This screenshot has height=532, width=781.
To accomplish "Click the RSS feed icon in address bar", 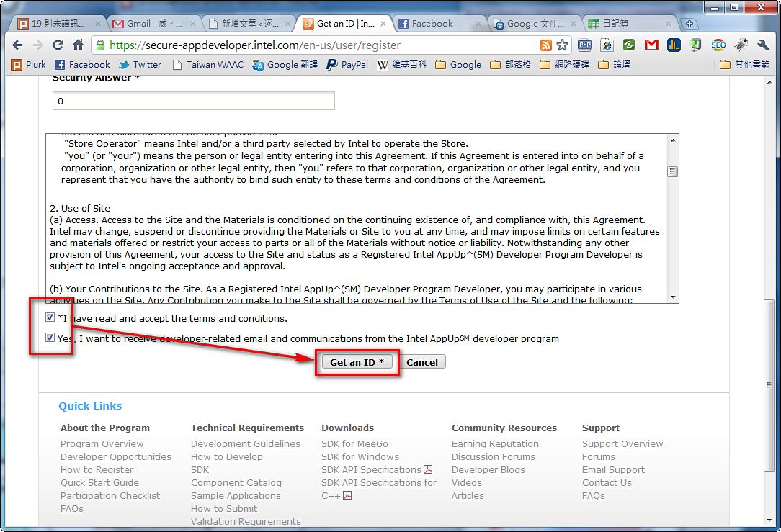I will pos(546,45).
